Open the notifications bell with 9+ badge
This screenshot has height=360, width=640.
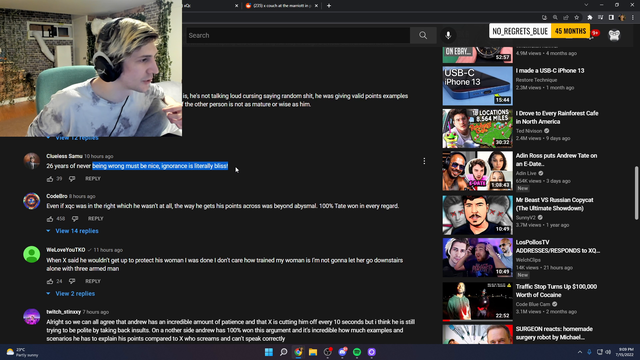[594, 33]
